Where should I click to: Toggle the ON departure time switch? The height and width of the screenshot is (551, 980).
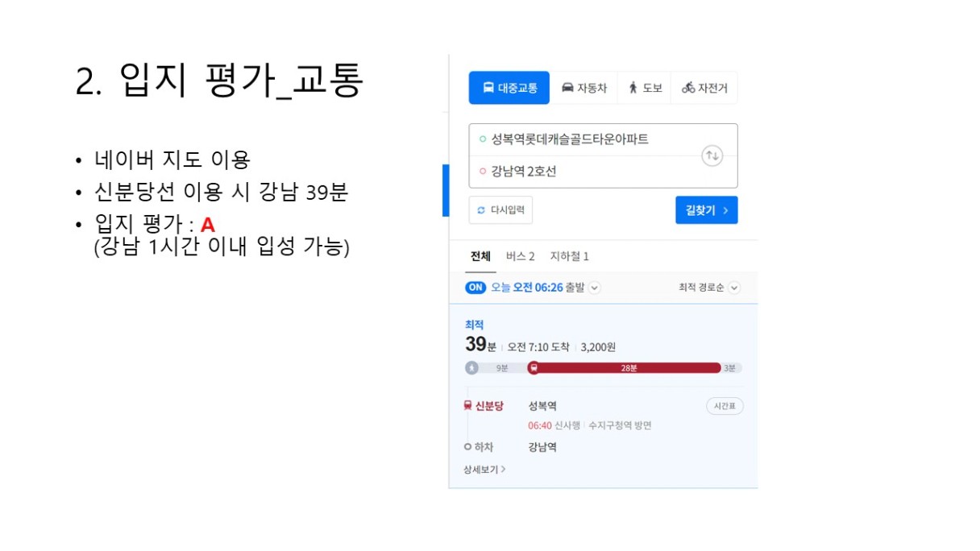[x=475, y=288]
